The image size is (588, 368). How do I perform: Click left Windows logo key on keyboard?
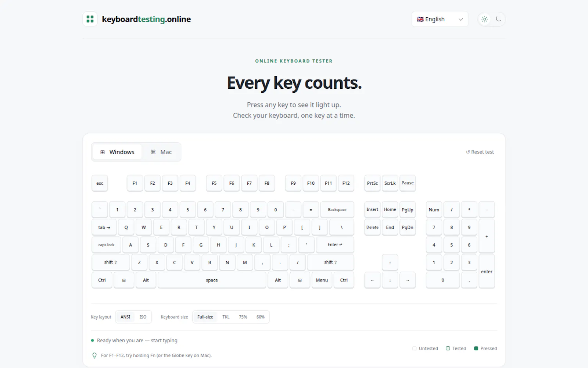pyautogui.click(x=124, y=280)
